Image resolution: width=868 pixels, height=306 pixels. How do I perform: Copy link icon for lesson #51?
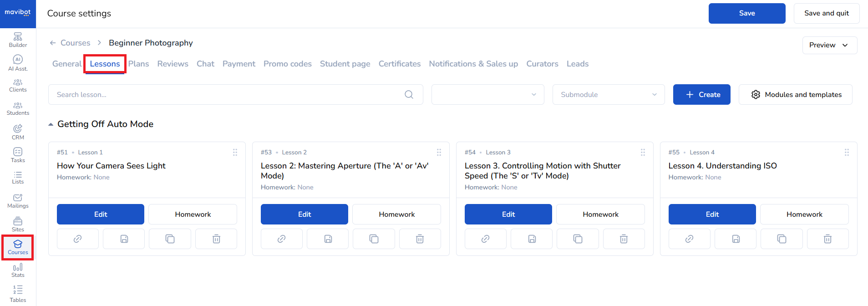click(78, 239)
